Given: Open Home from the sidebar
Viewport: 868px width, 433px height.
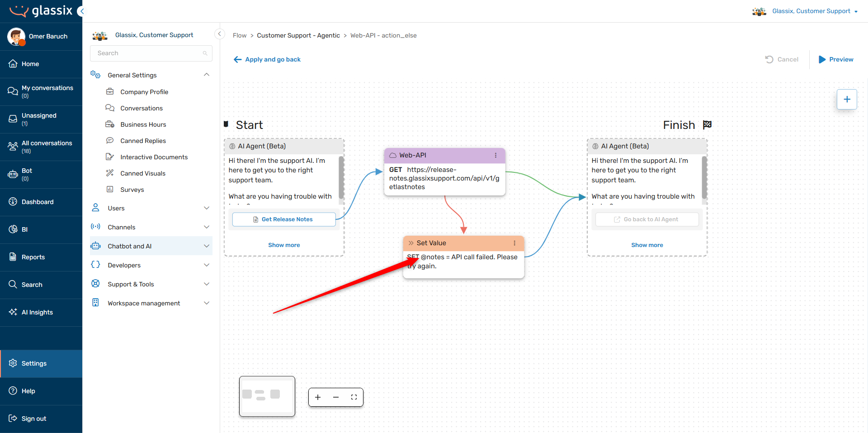Looking at the screenshot, I should (x=41, y=64).
